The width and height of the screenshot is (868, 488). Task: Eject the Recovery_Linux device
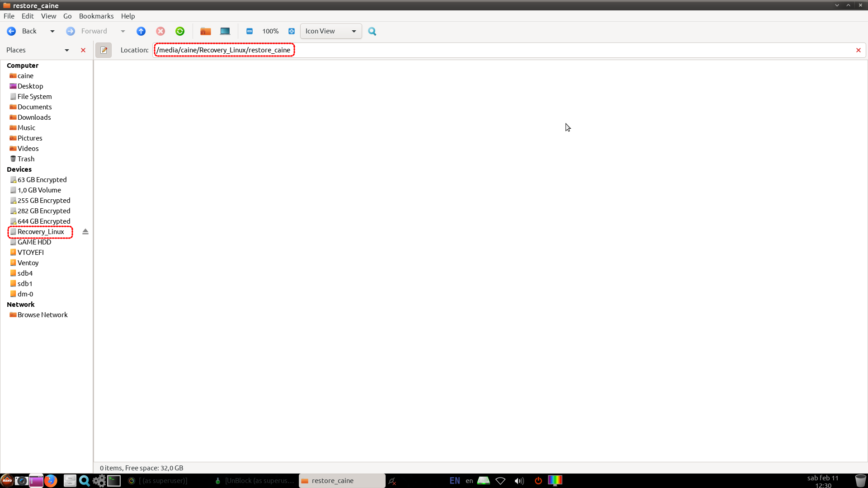[x=85, y=232]
